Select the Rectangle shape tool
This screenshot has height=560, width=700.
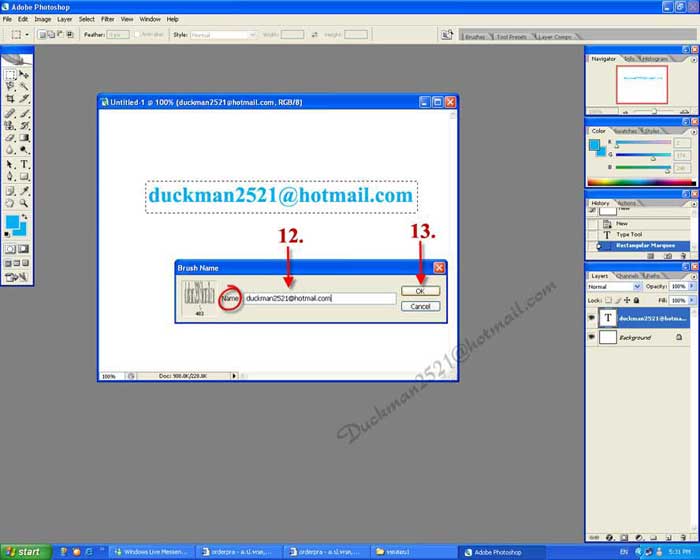(24, 176)
